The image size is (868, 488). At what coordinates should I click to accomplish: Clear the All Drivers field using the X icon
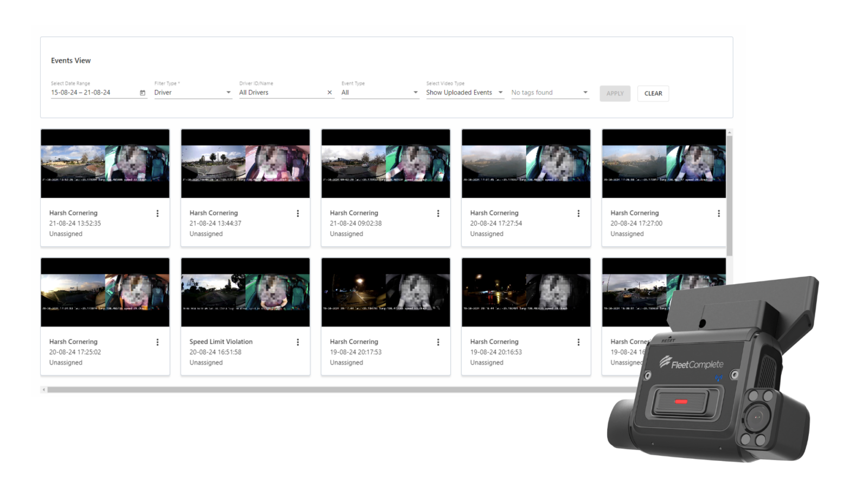tap(329, 93)
